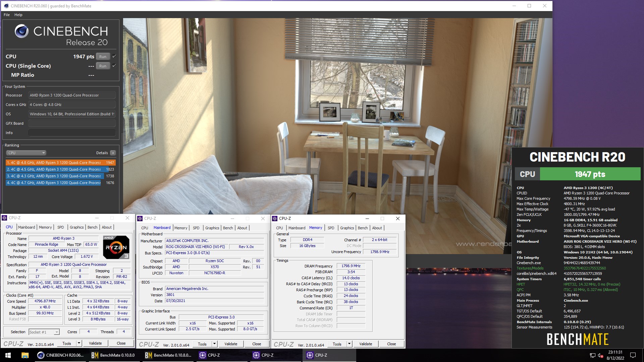Open the Windows Start menu
Screen dimensions: 644x362
[x=8, y=355]
